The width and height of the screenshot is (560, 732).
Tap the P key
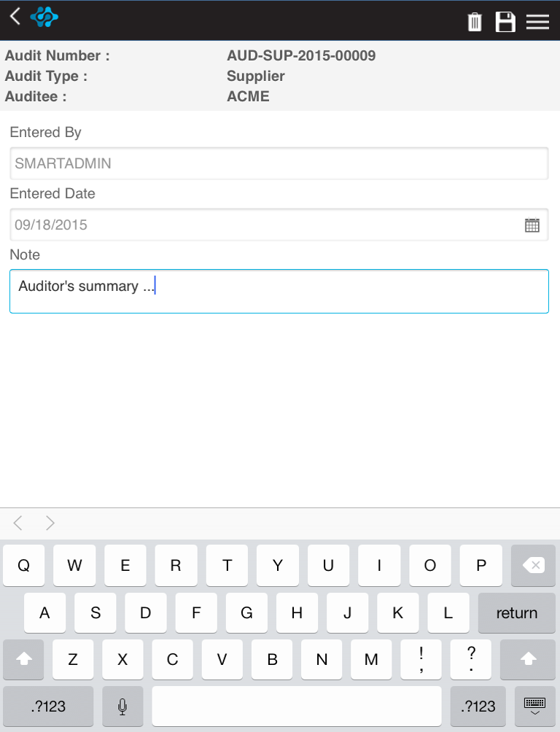click(x=481, y=565)
